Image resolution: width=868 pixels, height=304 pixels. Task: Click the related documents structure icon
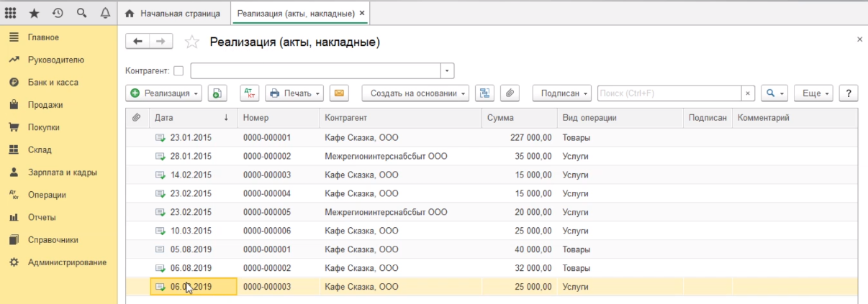[x=484, y=93]
